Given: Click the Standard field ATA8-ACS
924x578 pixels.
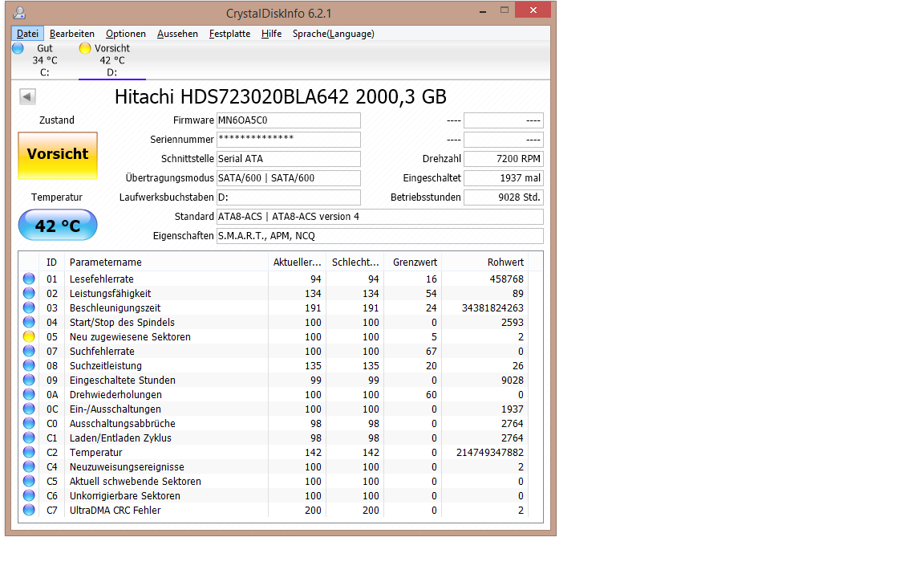Looking at the screenshot, I should click(x=379, y=217).
